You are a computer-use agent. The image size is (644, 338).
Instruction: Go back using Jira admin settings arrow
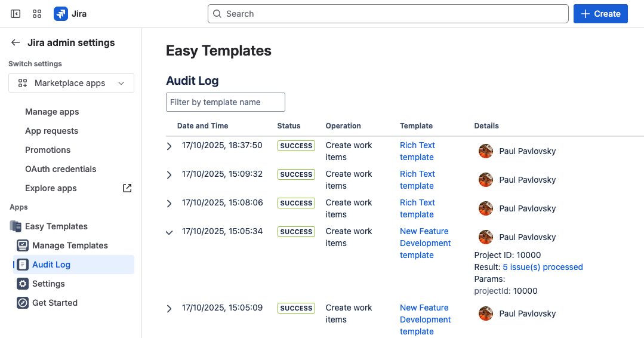[16, 43]
